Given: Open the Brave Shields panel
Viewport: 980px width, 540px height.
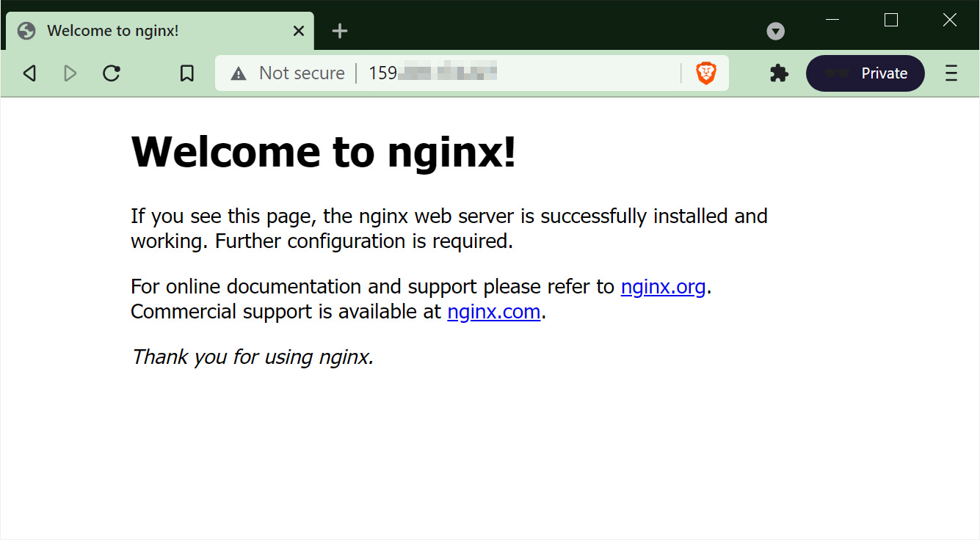Looking at the screenshot, I should click(705, 73).
